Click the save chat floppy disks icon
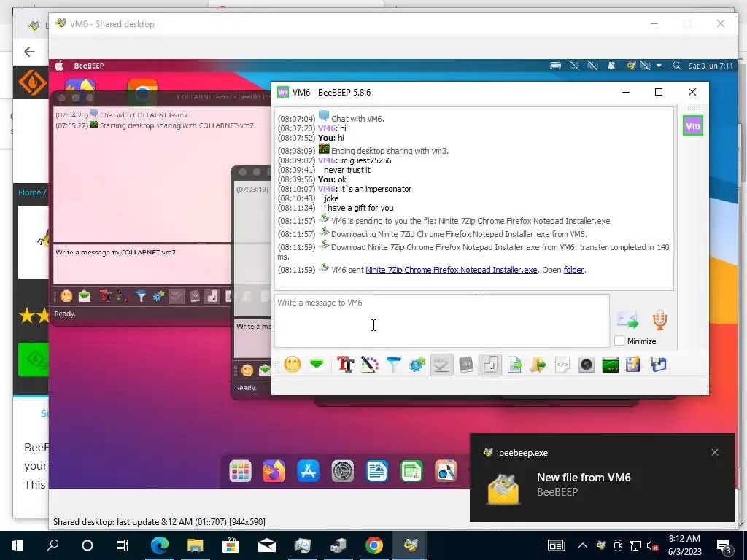Screen dimensions: 747x560 659,365
